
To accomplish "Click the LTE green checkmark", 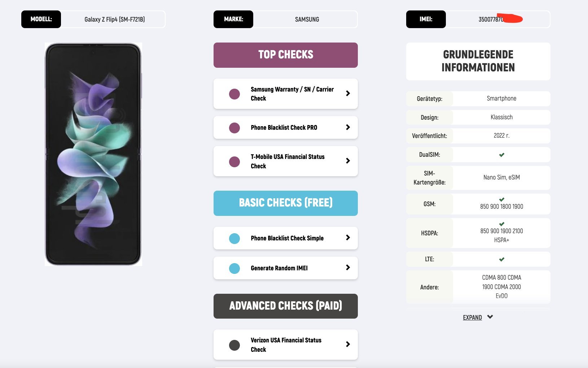I will [501, 259].
